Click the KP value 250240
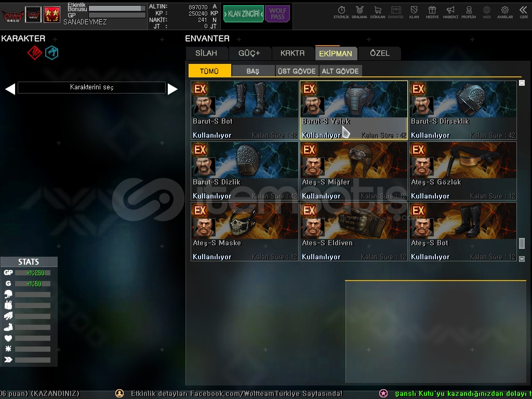 [x=198, y=14]
